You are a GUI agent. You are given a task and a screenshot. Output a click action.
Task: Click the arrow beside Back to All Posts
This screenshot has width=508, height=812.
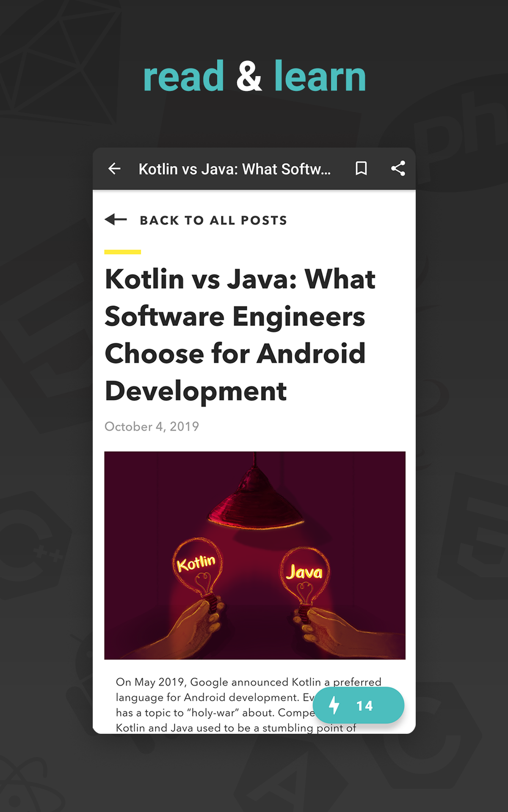click(116, 219)
